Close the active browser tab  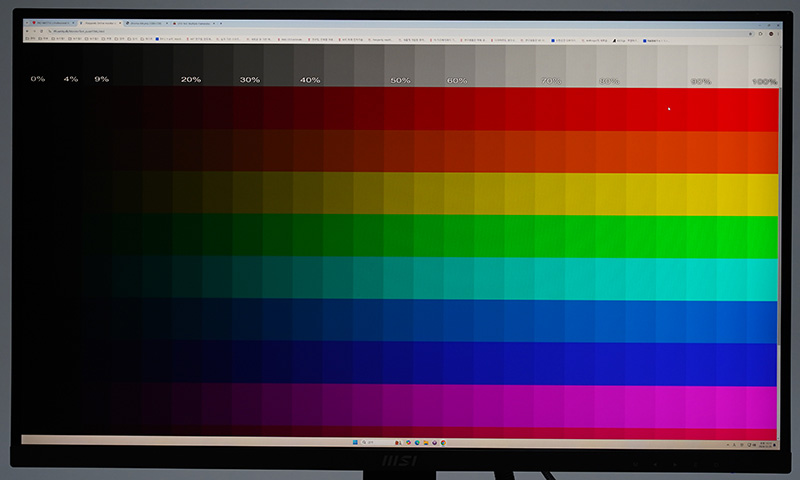(120, 23)
